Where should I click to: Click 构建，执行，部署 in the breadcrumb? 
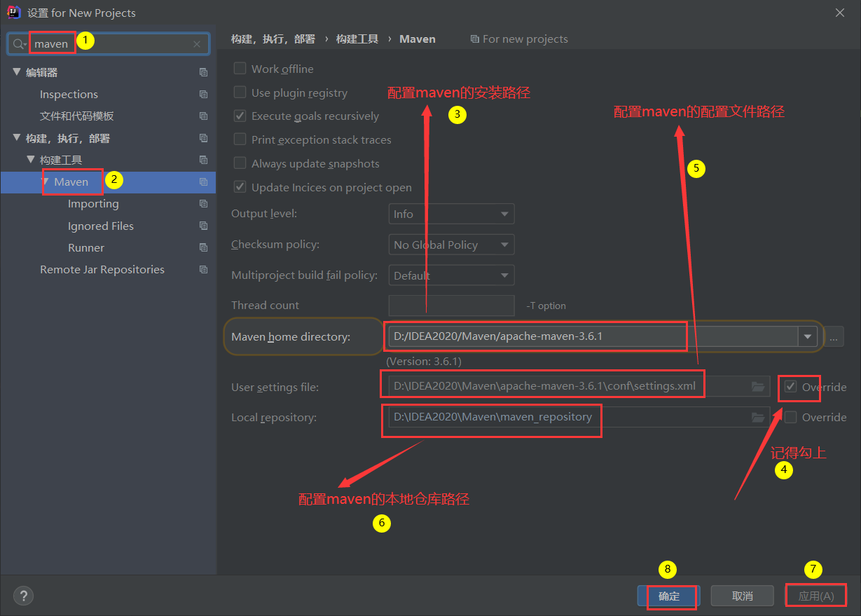[x=273, y=39]
